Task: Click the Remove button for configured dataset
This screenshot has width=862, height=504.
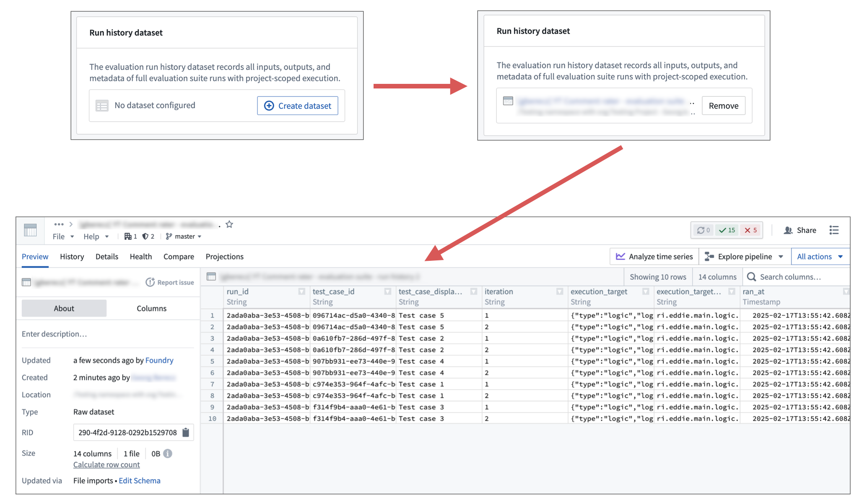Action: pyautogui.click(x=723, y=105)
